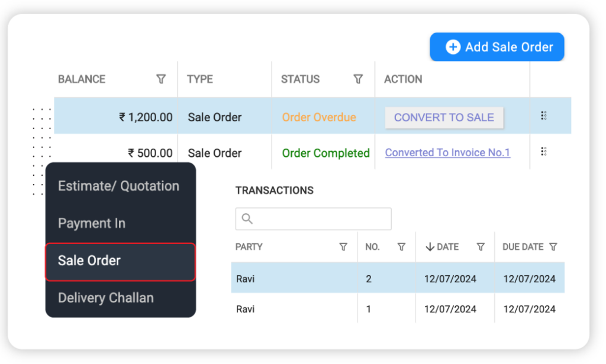606x364 pixels.
Task: Open more options for the Order Overdue row
Action: pyautogui.click(x=543, y=116)
